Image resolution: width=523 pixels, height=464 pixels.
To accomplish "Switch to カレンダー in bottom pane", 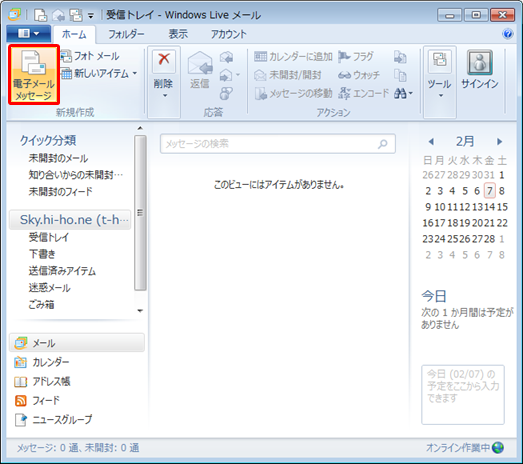I will (x=42, y=362).
